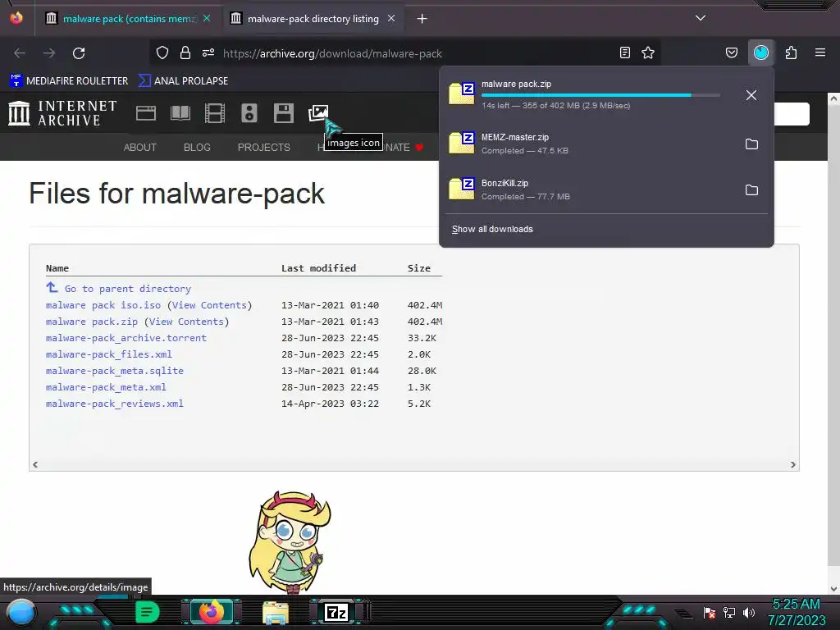Viewport: 840px width, 630px height.
Task: Click the Internet Archive web icon
Action: (x=146, y=113)
